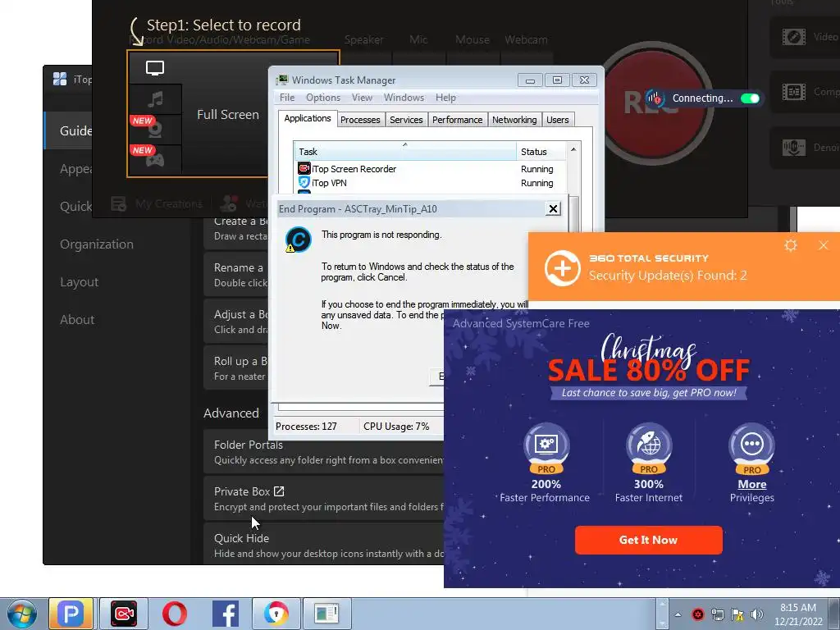The width and height of the screenshot is (840, 630).
Task: Click the Get It Now button
Action: pyautogui.click(x=648, y=540)
